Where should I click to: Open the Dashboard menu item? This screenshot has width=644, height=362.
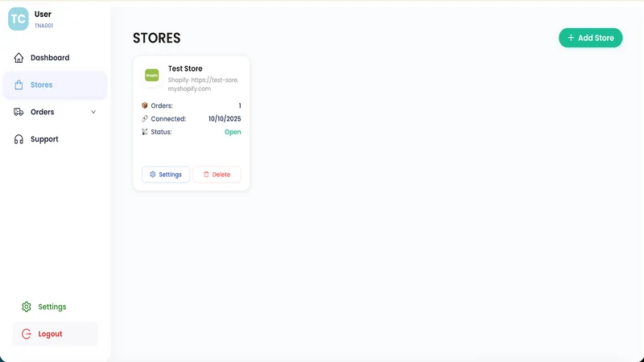click(x=55, y=58)
